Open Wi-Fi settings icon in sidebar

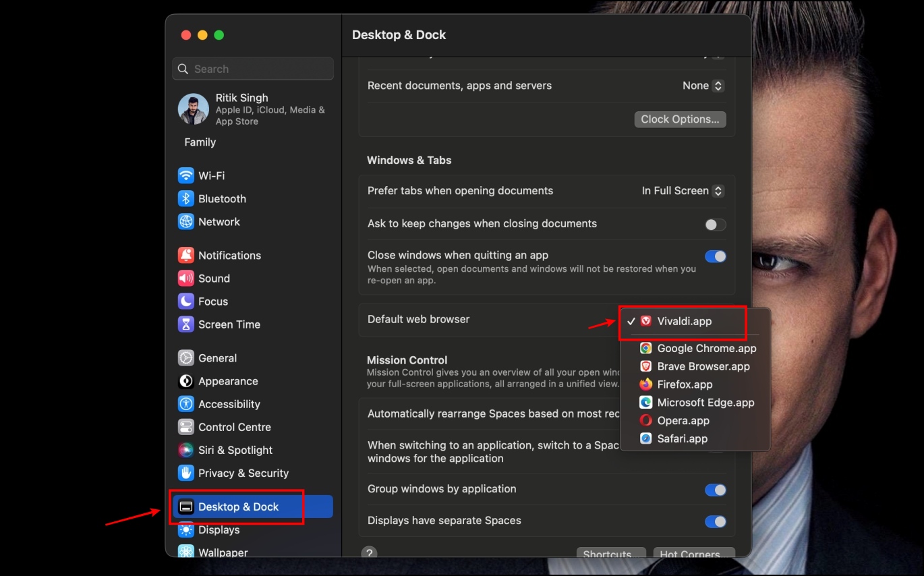(x=186, y=175)
